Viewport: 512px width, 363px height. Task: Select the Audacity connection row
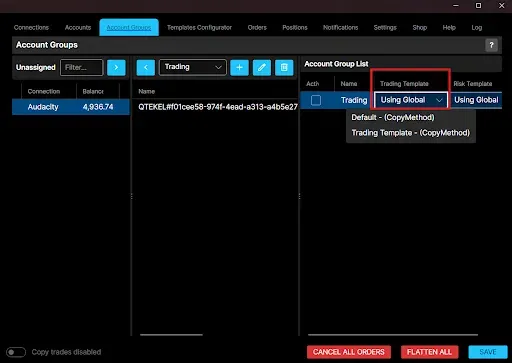[71, 107]
